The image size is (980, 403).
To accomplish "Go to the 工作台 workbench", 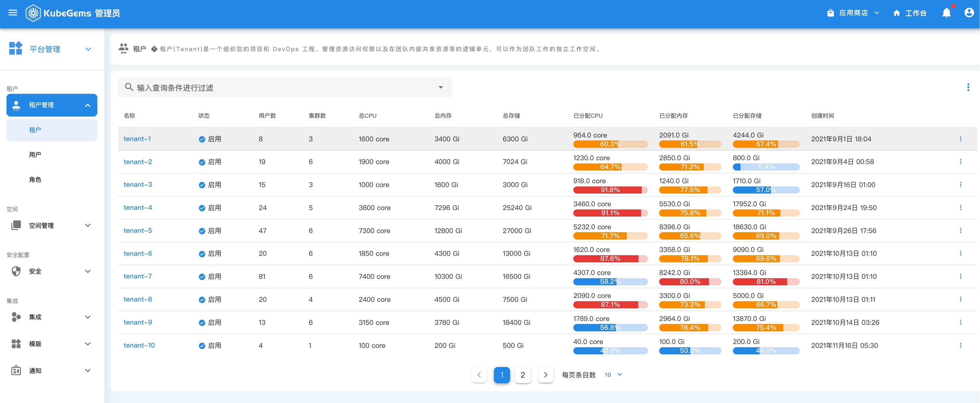I will click(x=910, y=13).
